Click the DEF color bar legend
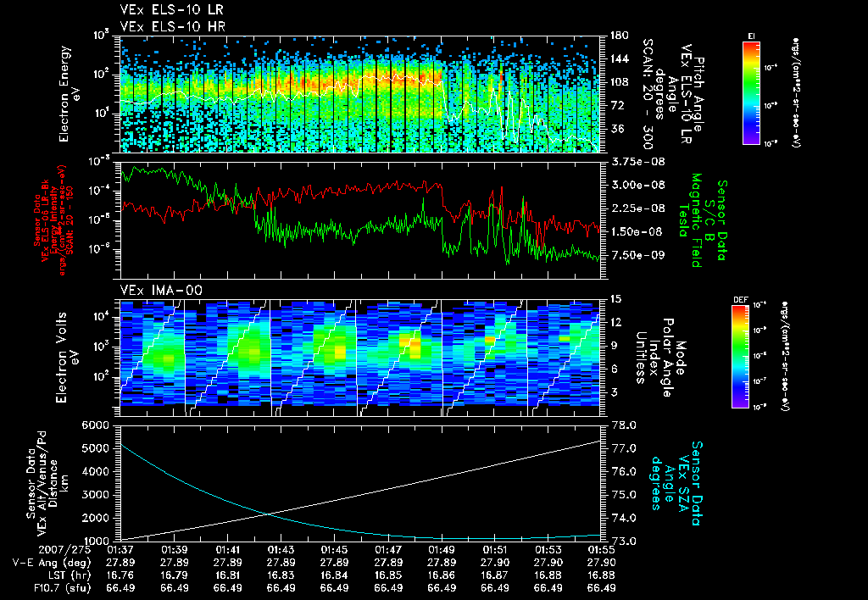 point(741,357)
